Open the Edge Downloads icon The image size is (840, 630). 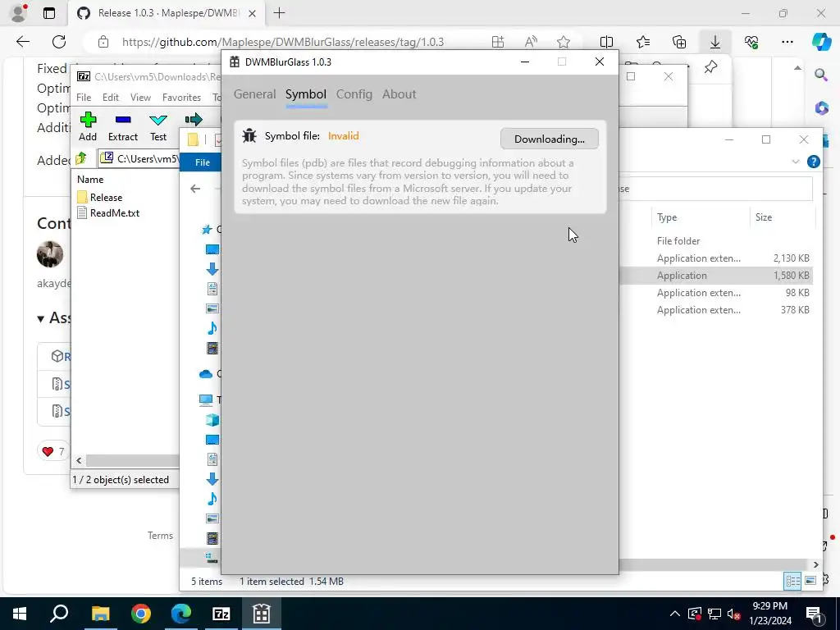coord(715,42)
